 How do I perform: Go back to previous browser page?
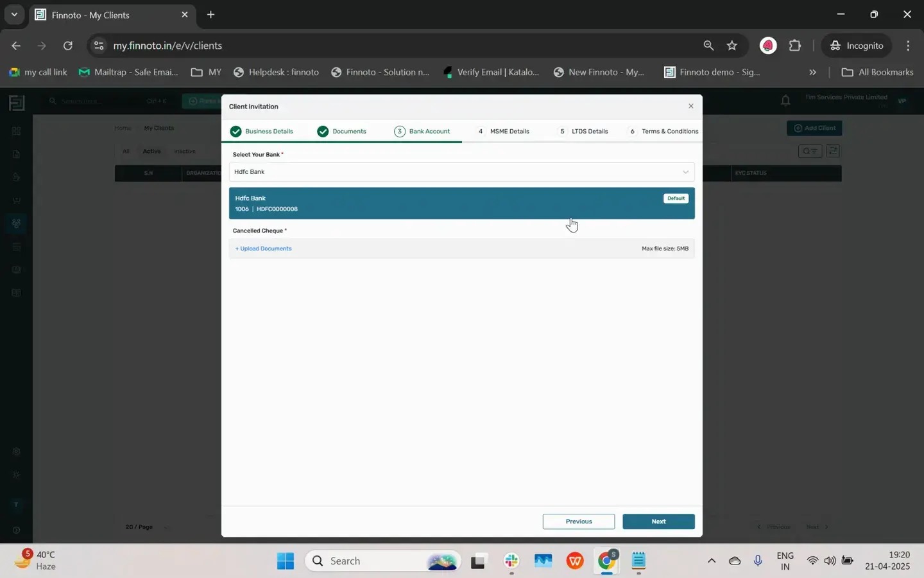tap(16, 46)
